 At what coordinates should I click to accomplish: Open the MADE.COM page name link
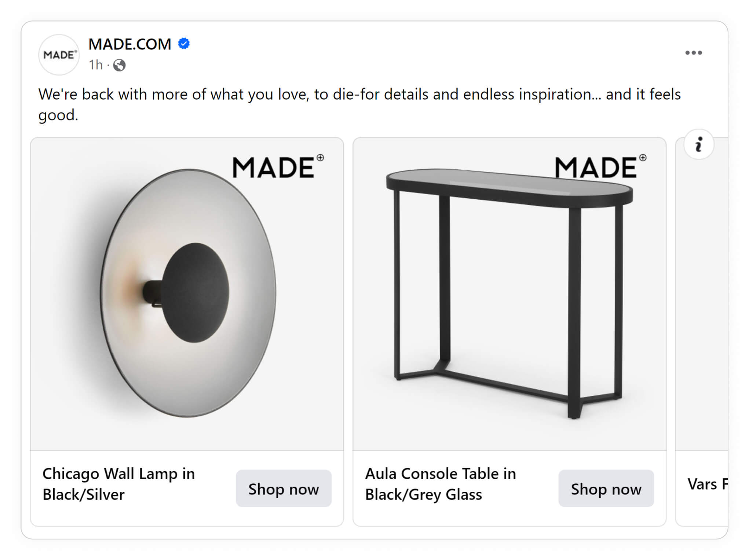[x=130, y=44]
